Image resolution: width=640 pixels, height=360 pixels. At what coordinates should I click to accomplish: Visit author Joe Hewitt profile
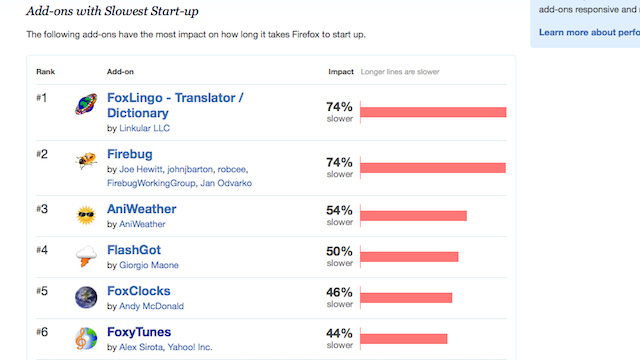141,169
